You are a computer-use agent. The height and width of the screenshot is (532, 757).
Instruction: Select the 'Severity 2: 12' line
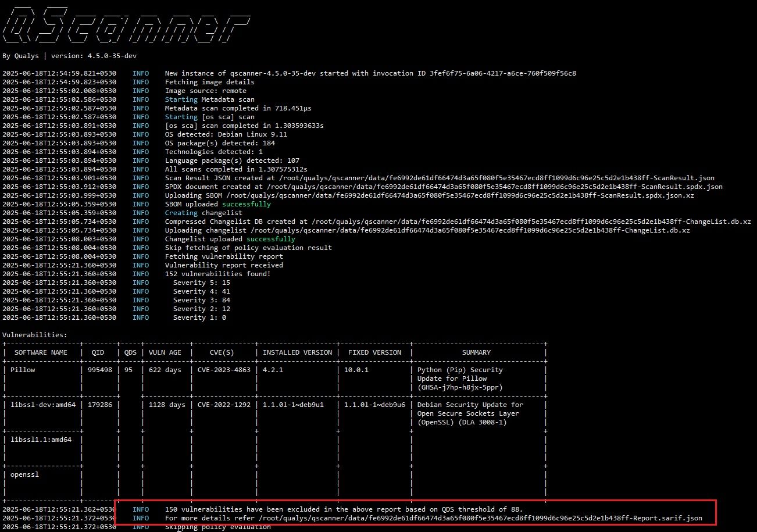click(201, 309)
